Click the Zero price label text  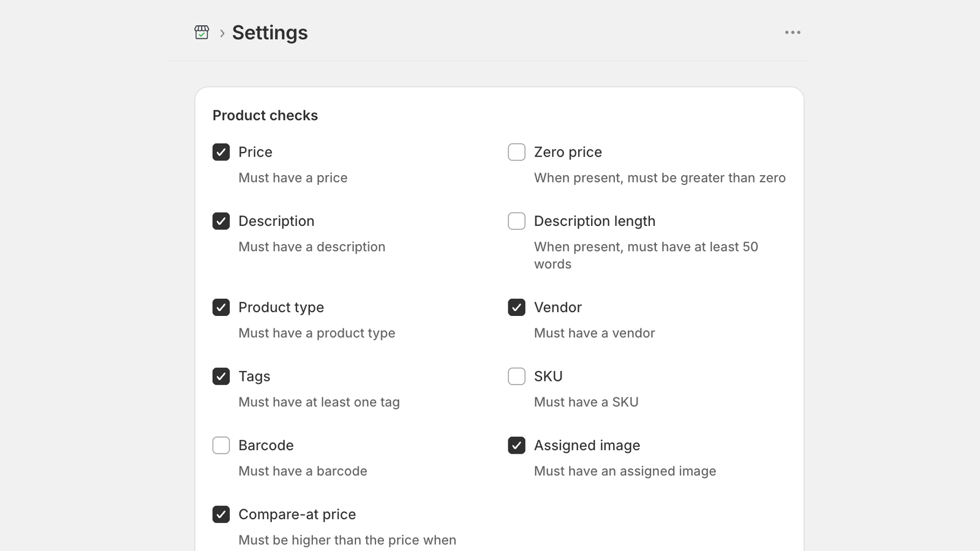568,152
